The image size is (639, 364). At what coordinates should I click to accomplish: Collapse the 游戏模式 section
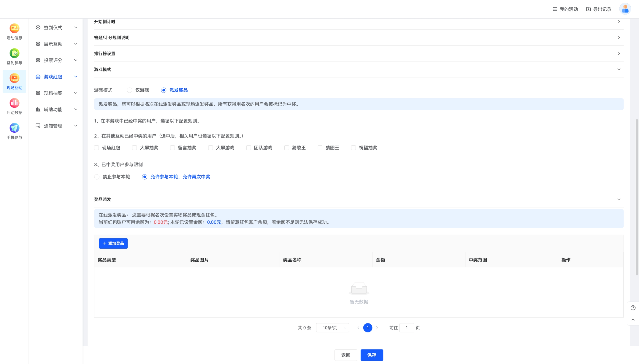coord(619,70)
